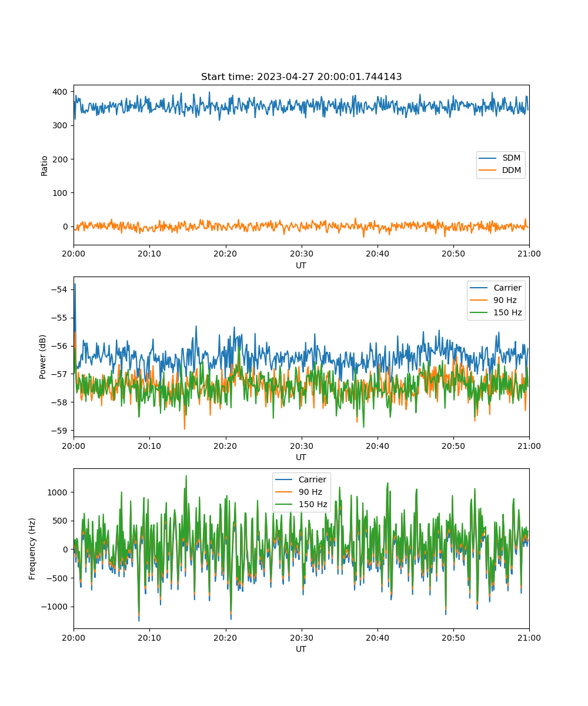
Task: Click the 'Ratio' y-axis label
Action: (x=45, y=165)
